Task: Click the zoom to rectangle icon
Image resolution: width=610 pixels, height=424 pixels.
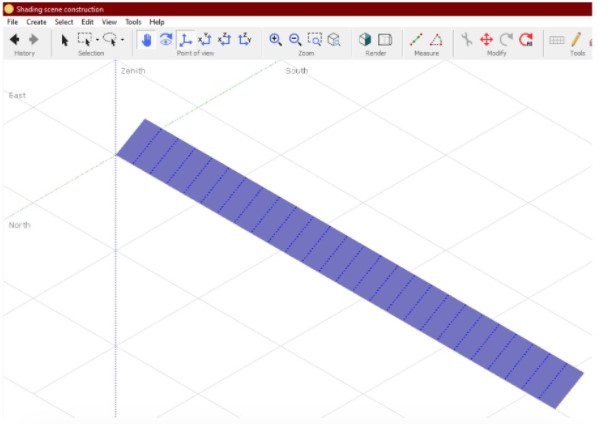Action: coord(315,40)
